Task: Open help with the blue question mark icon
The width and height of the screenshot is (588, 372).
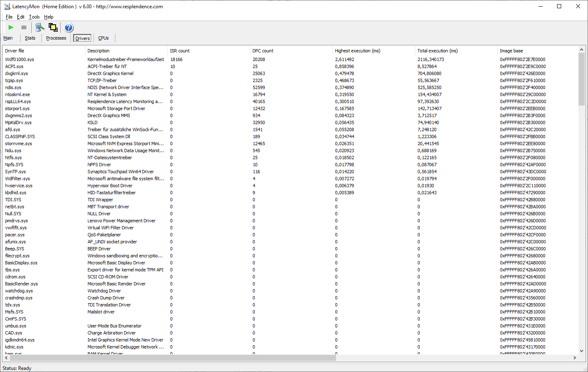Action: click(x=69, y=28)
